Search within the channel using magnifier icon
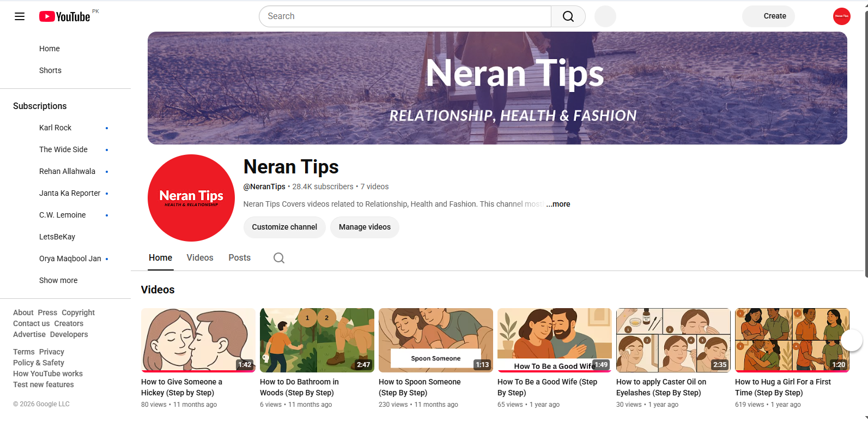The height and width of the screenshot is (421, 868). pos(279,258)
